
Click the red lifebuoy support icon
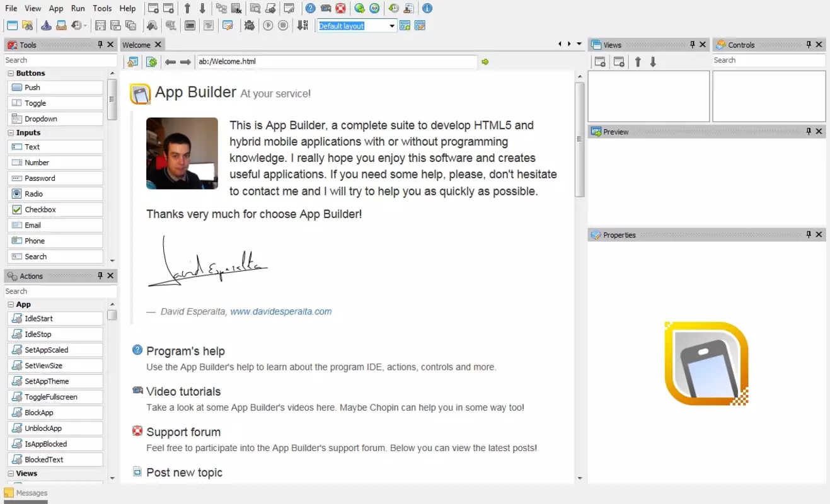click(340, 9)
